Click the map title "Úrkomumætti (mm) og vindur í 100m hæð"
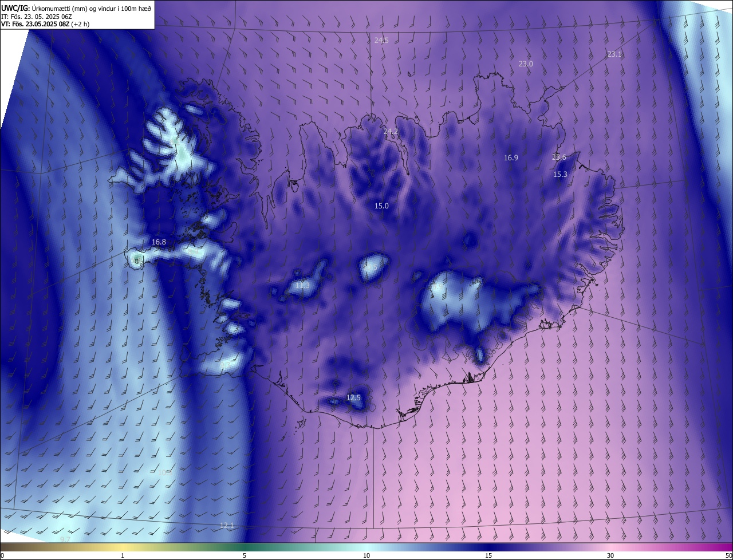 (x=92, y=8)
